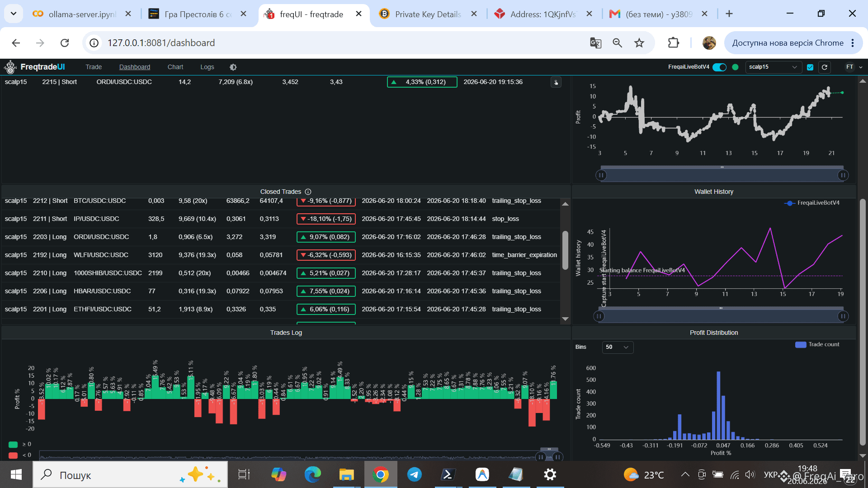
Task: Toggle the dark/light theme sun icon
Action: (x=233, y=67)
